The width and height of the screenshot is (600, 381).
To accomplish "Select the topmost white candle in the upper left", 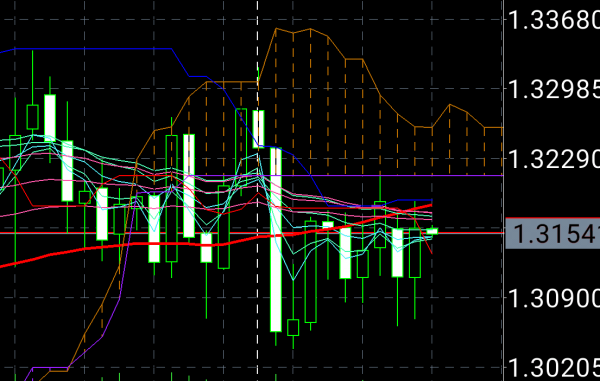I will point(50,118).
